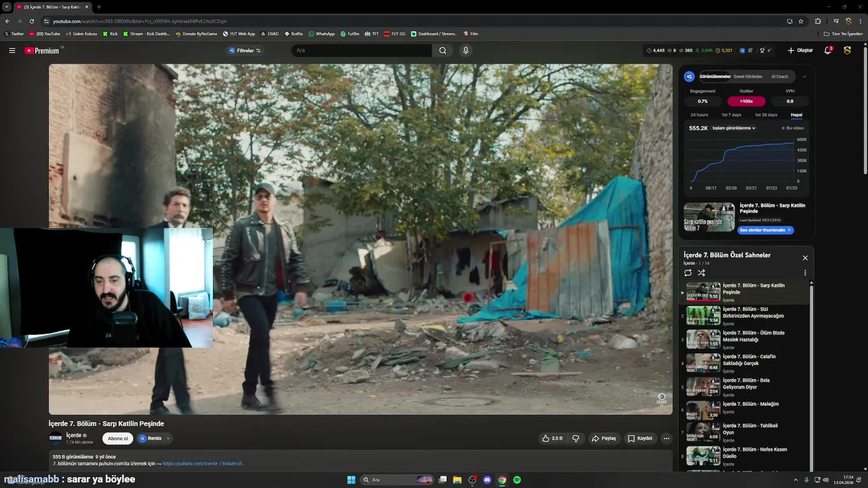Open toplam görüntülenme dropdown
This screenshot has height=488, width=868.
coord(734,128)
